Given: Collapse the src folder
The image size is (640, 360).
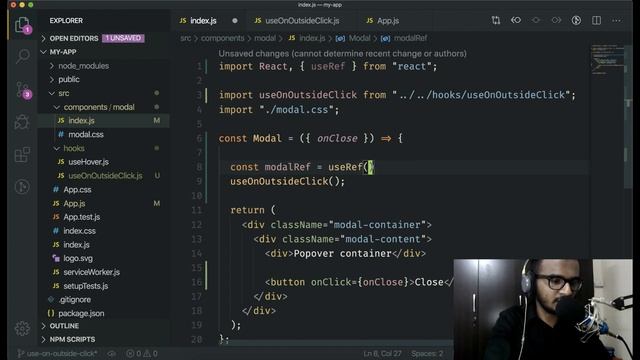Looking at the screenshot, I should pos(64,93).
